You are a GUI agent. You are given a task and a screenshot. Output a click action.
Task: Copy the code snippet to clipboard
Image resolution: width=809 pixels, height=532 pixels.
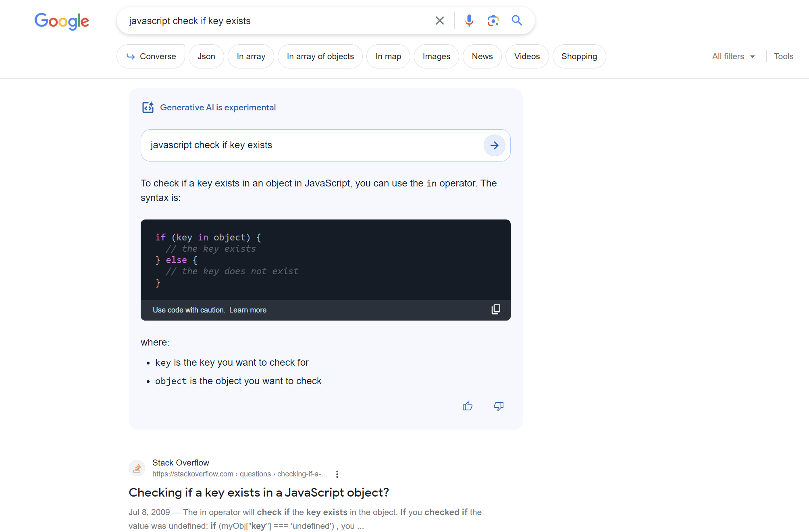point(496,309)
